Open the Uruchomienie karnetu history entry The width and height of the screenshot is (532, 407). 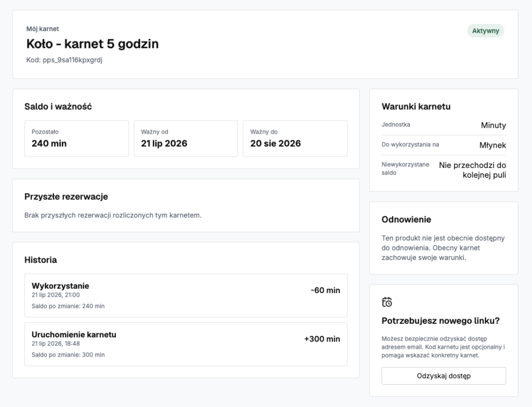(186, 344)
